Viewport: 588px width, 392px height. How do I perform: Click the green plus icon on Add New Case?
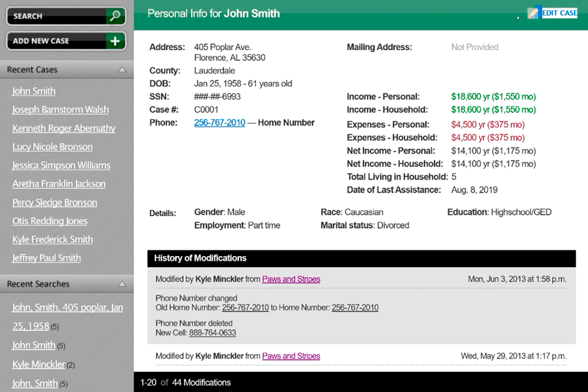(115, 41)
